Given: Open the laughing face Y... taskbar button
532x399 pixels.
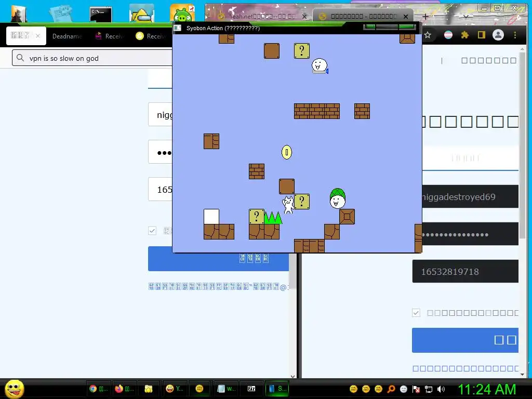Looking at the screenshot, I should 175,389.
